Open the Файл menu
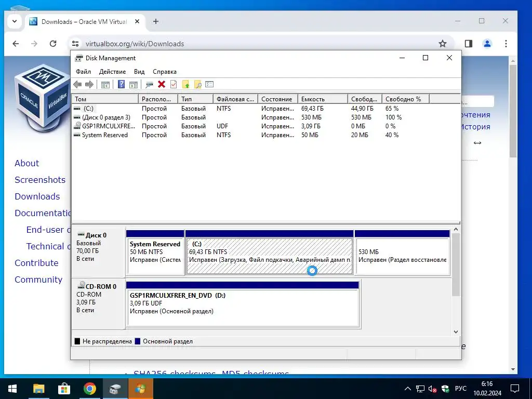The image size is (532, 399). [x=84, y=72]
